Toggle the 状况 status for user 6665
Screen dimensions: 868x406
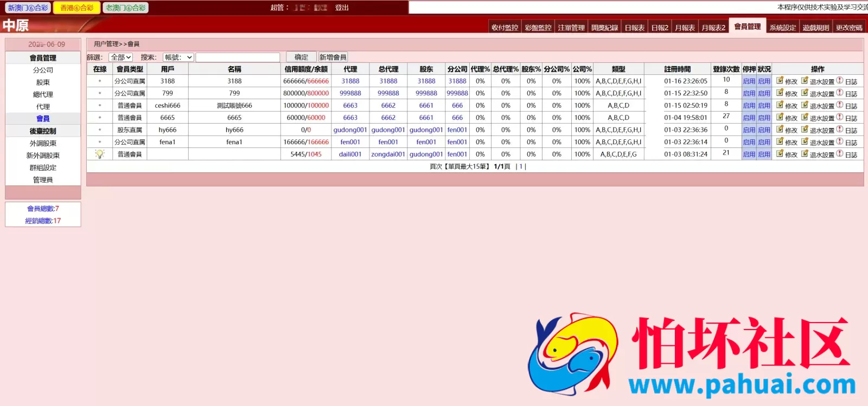(764, 118)
